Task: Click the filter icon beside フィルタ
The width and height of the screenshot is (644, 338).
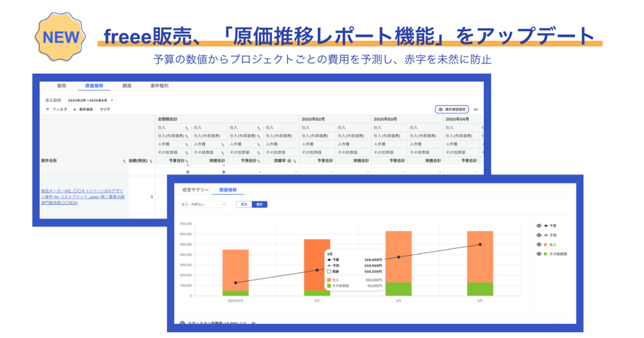Action: point(47,109)
